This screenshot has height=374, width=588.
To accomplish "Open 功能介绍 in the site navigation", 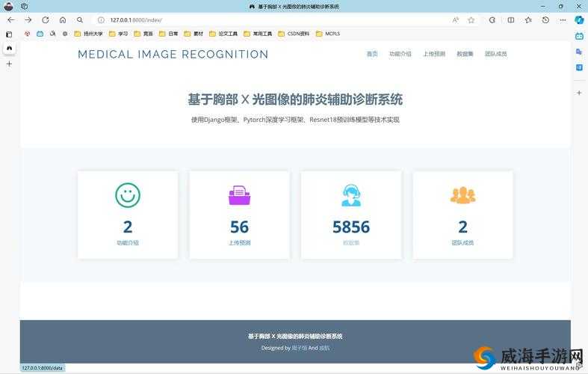I will 400,54.
